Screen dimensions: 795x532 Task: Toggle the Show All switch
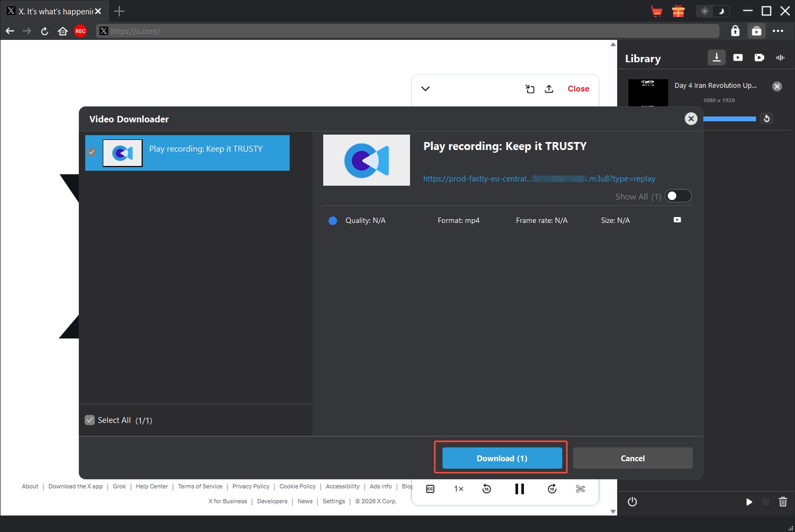678,196
